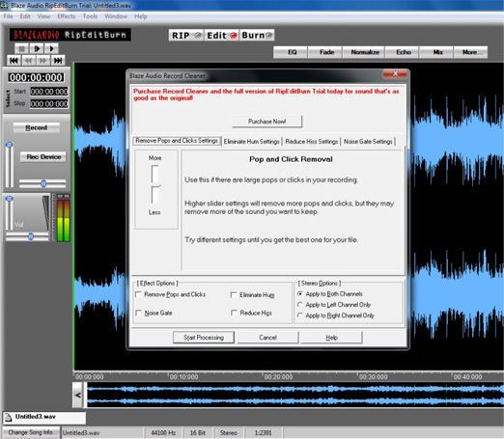This screenshot has height=439, width=504.
Task: Click Start Processing button
Action: (x=204, y=338)
